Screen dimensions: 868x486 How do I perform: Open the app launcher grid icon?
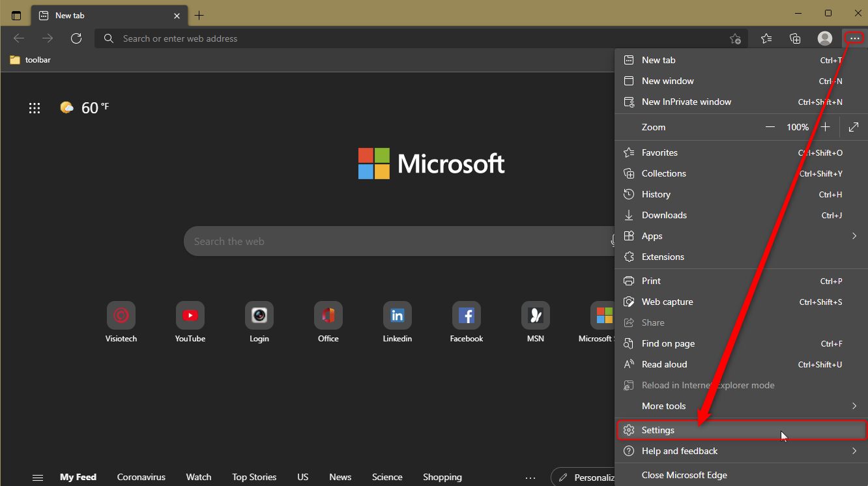pos(35,108)
